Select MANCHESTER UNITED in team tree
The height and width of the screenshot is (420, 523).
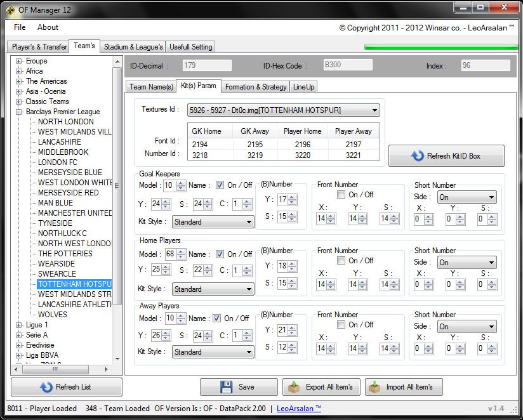click(74, 213)
